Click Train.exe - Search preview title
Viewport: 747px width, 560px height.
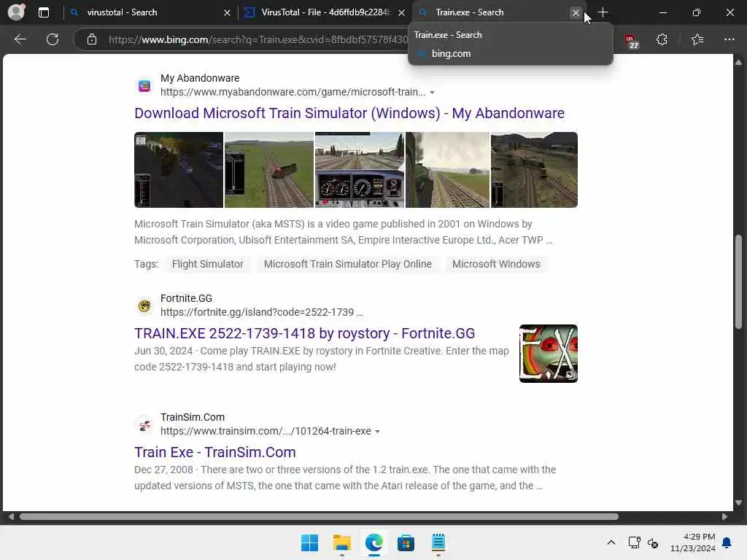[448, 35]
